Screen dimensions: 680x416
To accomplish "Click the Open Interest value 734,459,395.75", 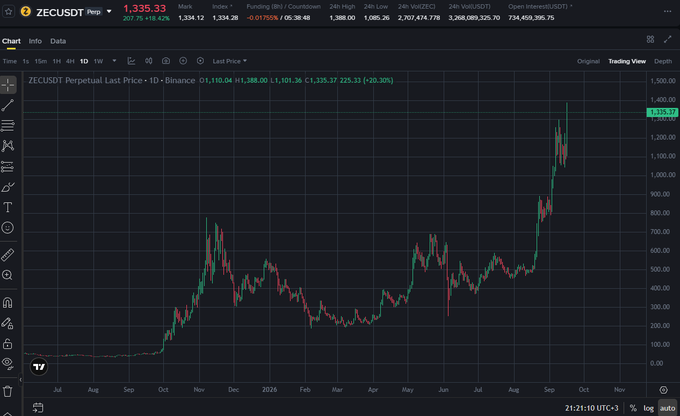I will [531, 18].
